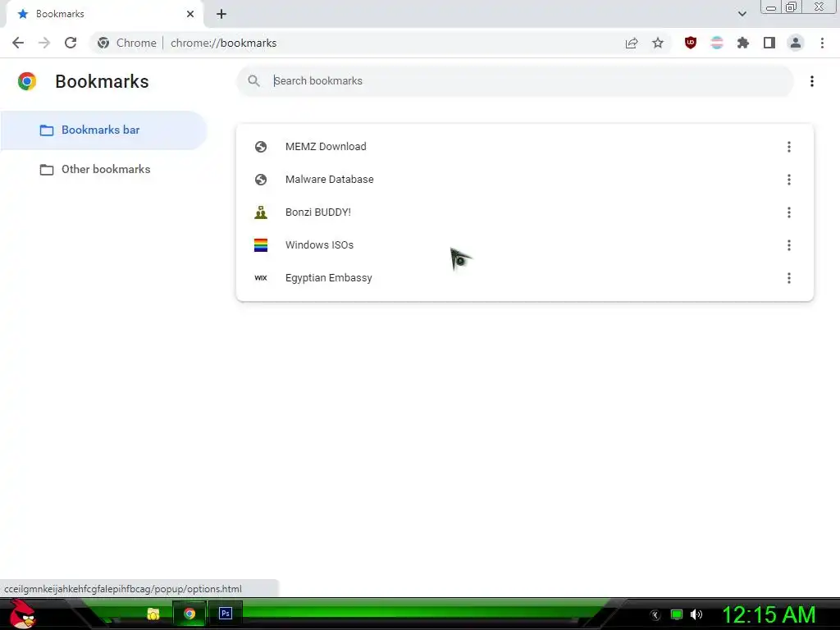This screenshot has width=840, height=630.
Task: Open the Angry Birds start button
Action: 22,614
